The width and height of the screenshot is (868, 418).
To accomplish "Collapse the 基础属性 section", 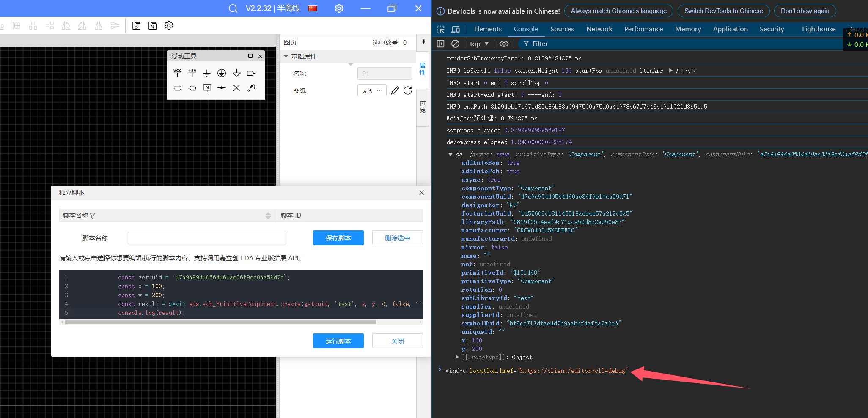I will click(x=286, y=56).
